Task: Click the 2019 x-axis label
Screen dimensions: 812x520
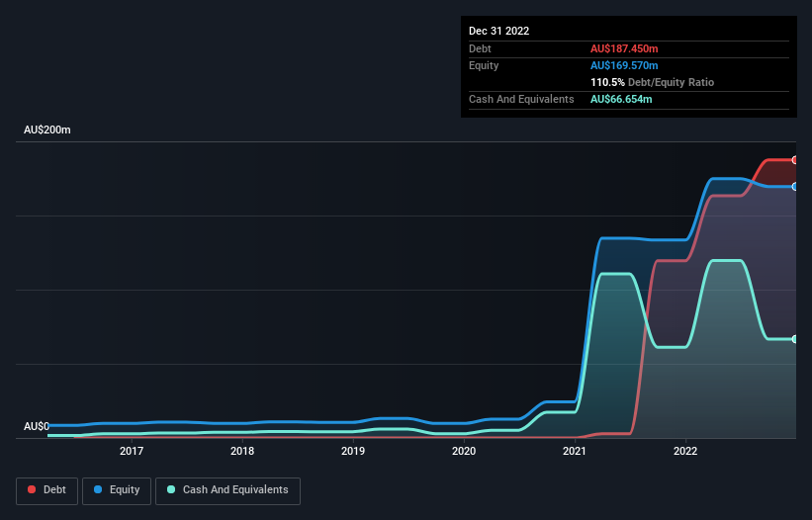Action: (x=353, y=451)
